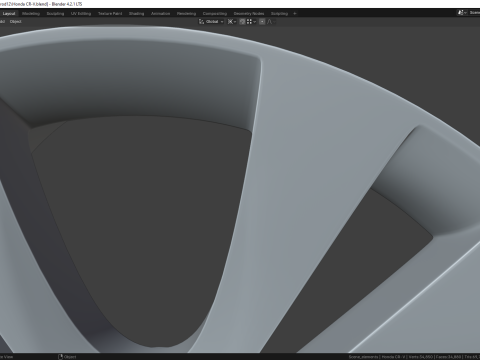Open the Texture Paint workspace tab
This screenshot has width=480, height=360.
[110, 14]
